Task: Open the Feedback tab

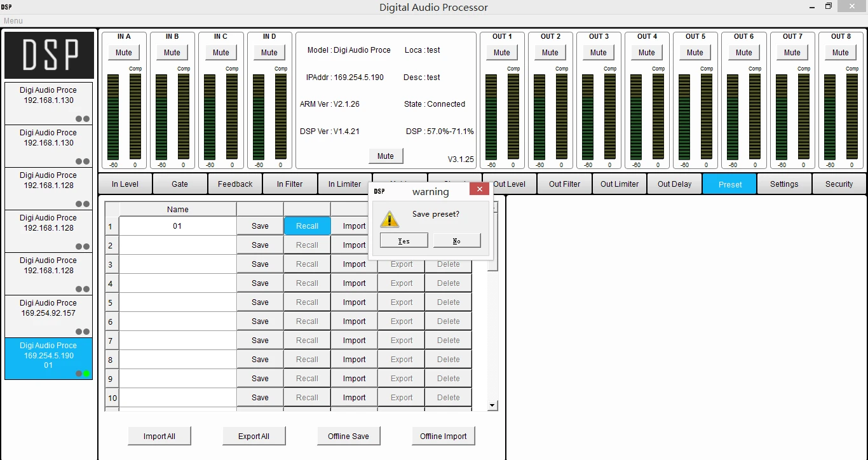Action: 235,184
